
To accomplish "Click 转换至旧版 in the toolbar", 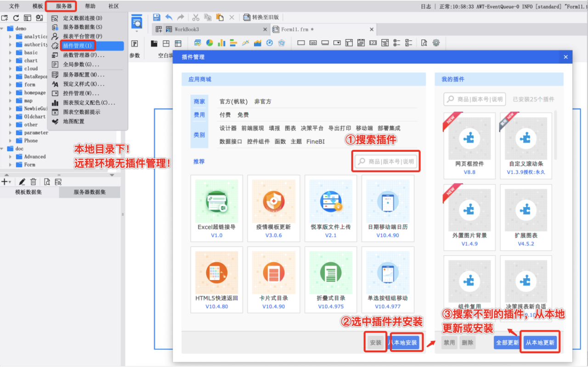I will 261,17.
